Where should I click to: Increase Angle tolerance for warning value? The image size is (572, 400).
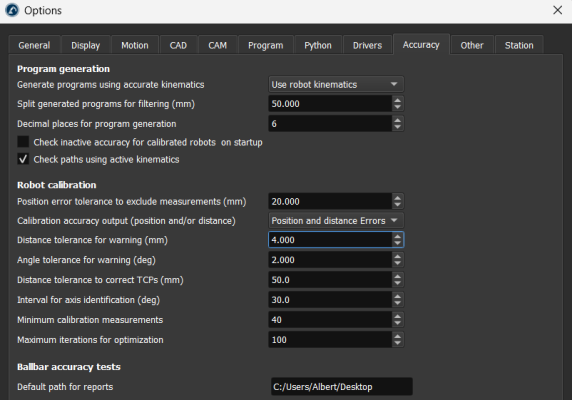click(398, 256)
